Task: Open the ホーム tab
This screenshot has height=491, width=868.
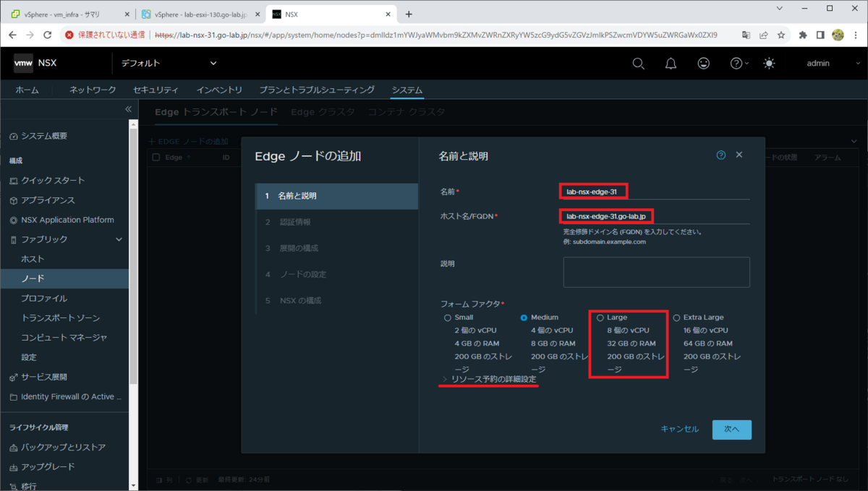Action: point(27,90)
